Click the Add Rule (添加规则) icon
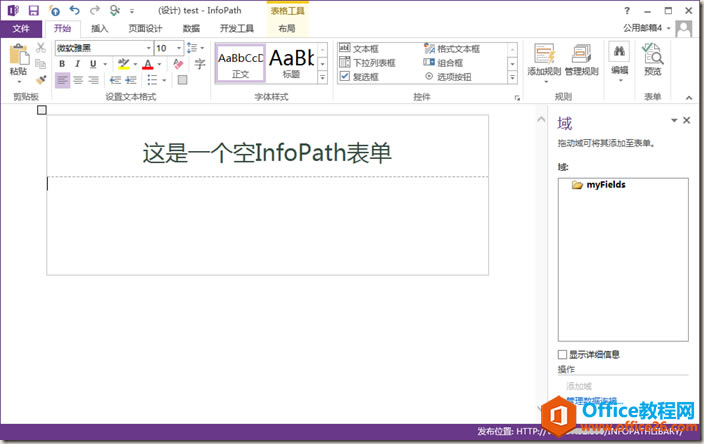704x444 pixels. coord(543,57)
